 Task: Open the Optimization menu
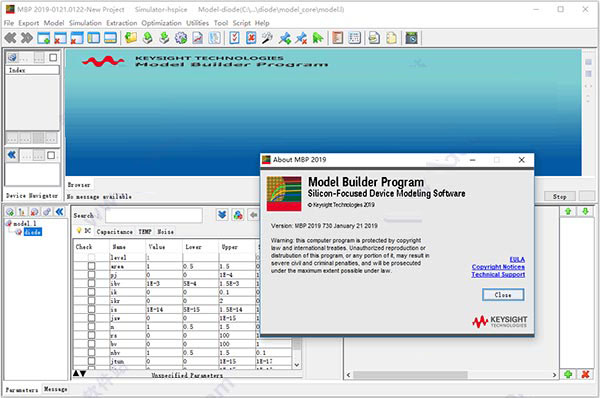161,23
